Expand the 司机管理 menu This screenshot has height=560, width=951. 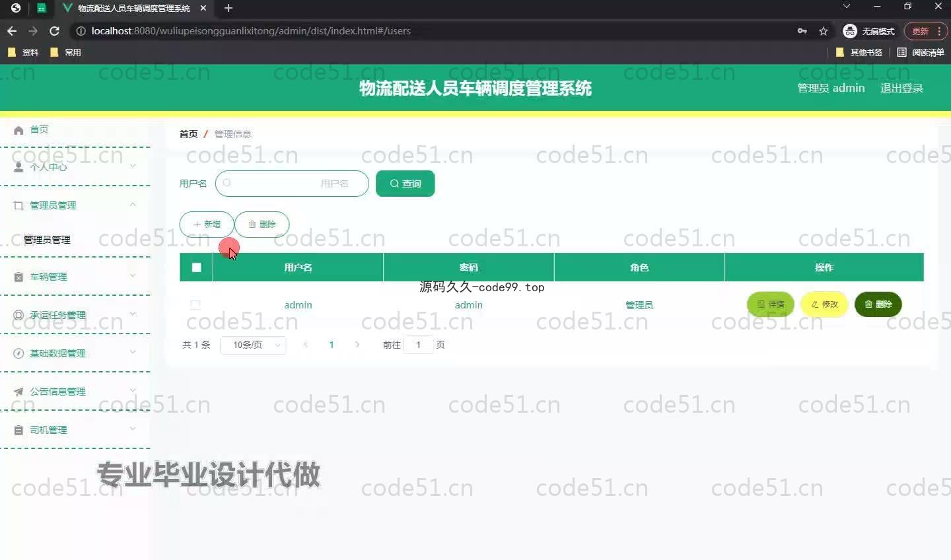(133, 429)
